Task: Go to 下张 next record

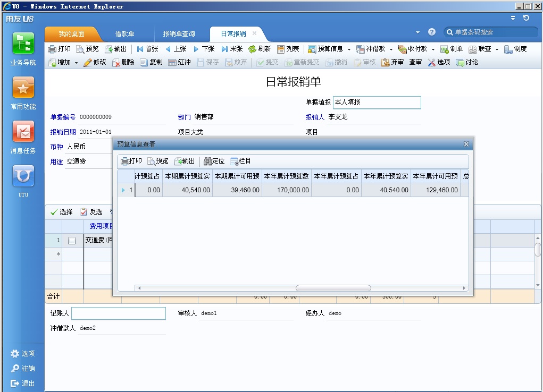Action: click(x=204, y=49)
